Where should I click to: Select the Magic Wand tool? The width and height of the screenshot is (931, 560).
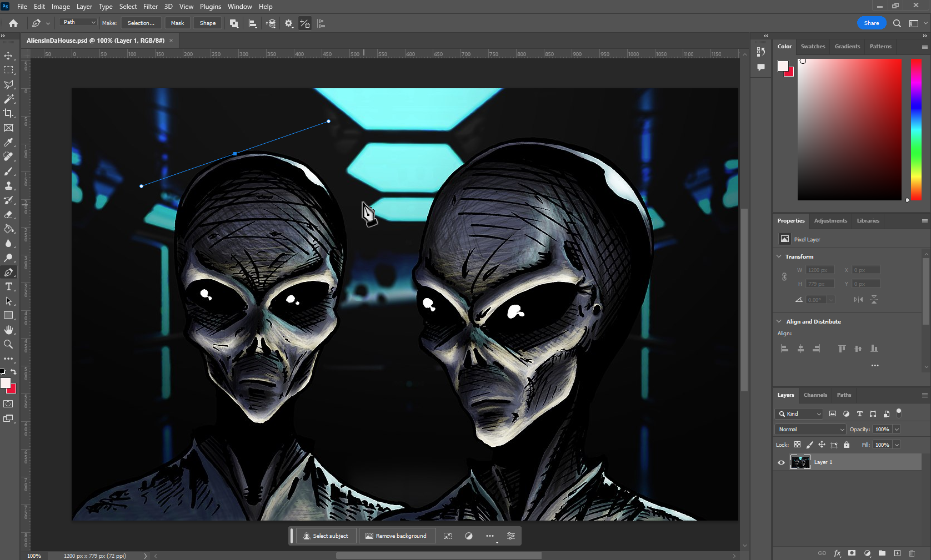click(8, 99)
